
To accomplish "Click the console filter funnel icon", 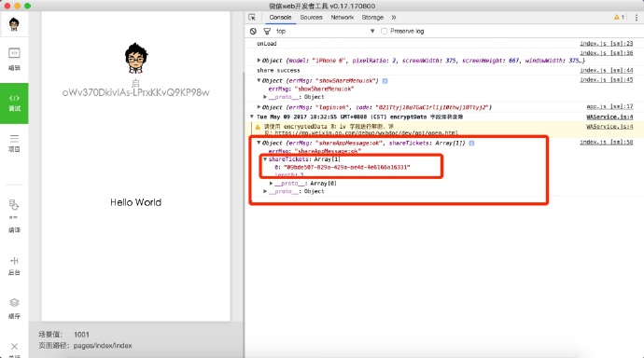I will point(267,31).
